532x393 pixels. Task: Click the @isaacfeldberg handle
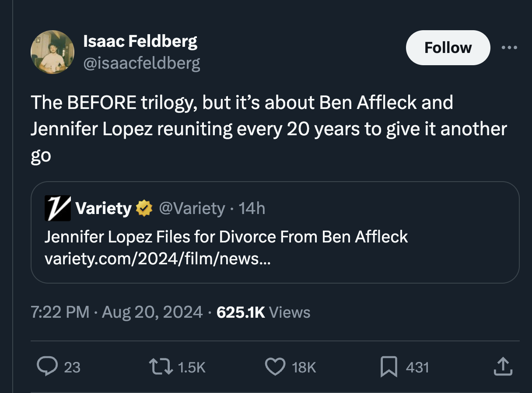[142, 63]
